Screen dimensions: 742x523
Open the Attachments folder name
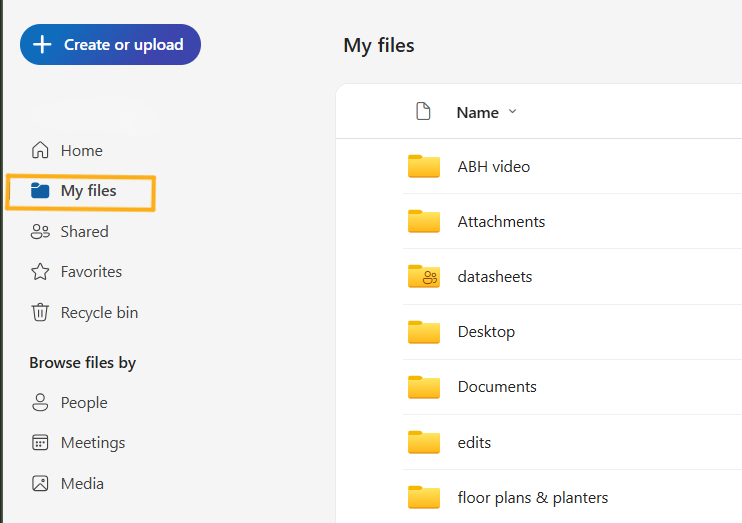click(501, 222)
